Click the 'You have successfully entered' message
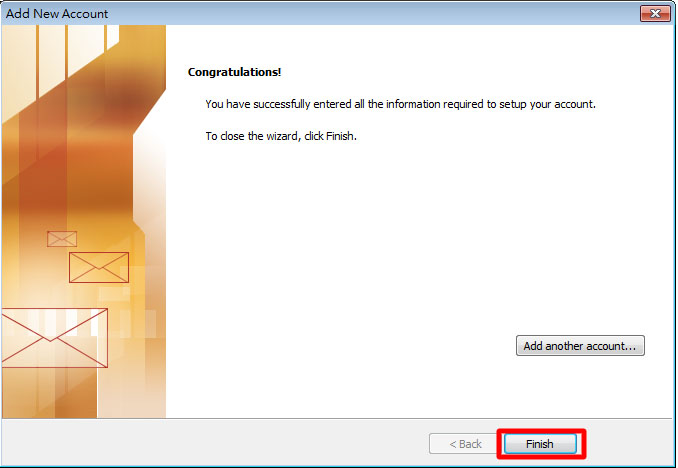Image resolution: width=678 pixels, height=468 pixels. pos(400,104)
